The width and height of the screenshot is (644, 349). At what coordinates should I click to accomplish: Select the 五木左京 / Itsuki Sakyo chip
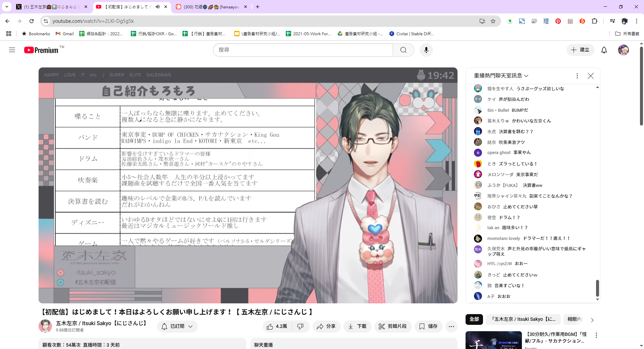(523, 319)
